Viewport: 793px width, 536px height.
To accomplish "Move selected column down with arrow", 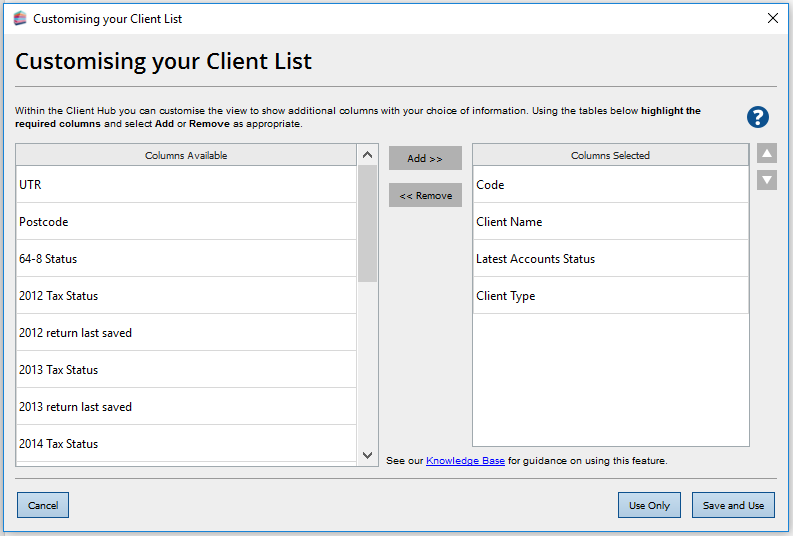I will [766, 180].
